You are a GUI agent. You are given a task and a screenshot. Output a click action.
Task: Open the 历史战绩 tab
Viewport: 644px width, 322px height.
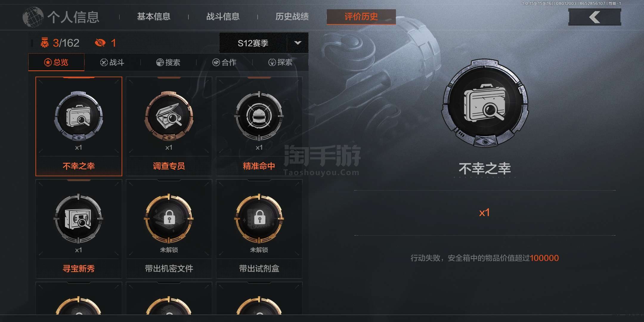coord(292,16)
